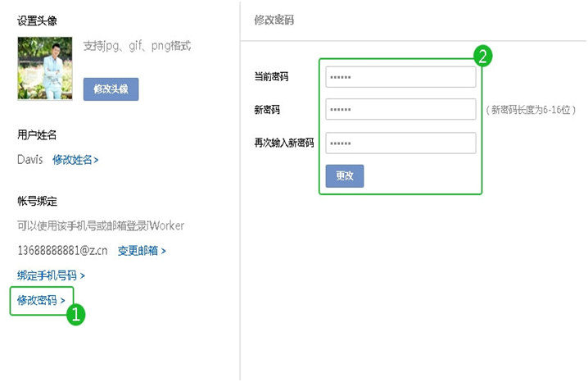Click the 当前密码 field label

271,76
